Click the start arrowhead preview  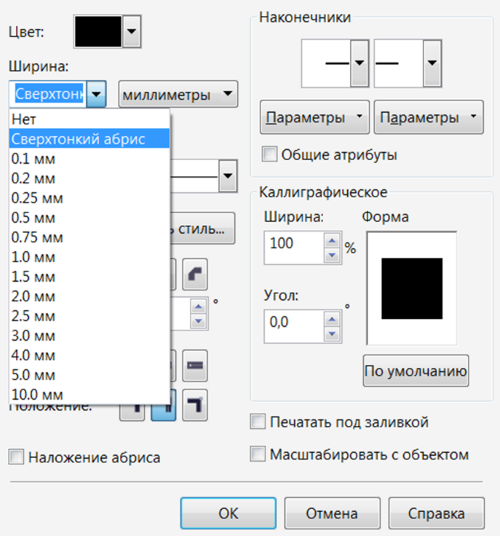point(326,63)
